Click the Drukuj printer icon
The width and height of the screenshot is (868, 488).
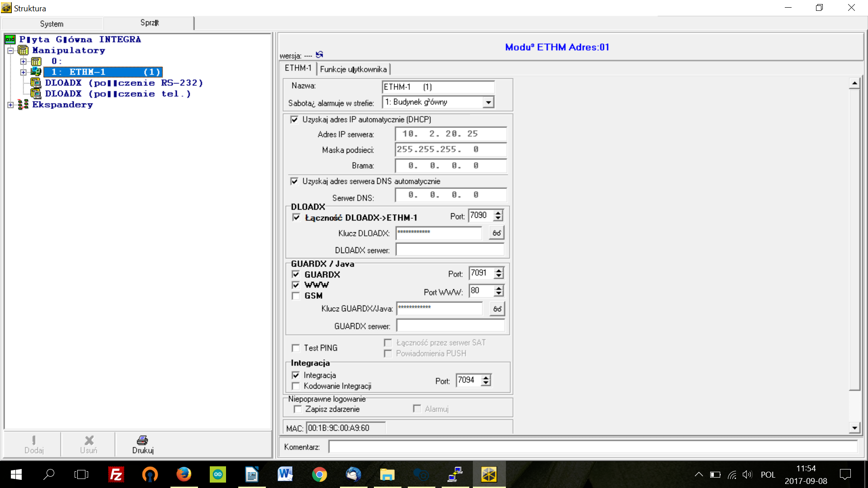(142, 440)
